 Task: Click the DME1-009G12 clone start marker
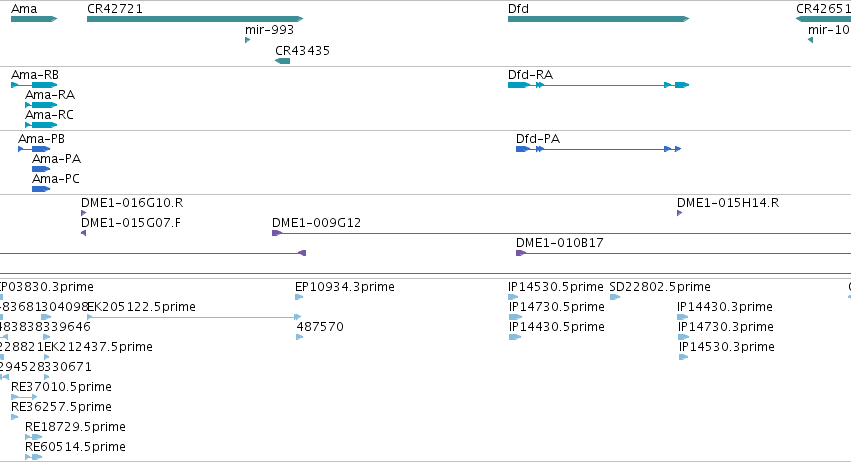pyautogui.click(x=277, y=233)
